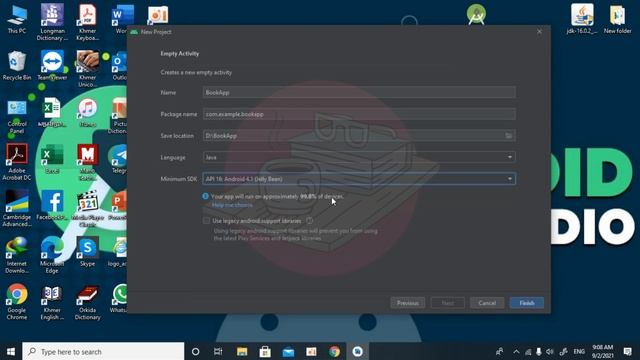Tick Use legacy android.support libraries checkbox
This screenshot has width=640, height=360.
207,221
